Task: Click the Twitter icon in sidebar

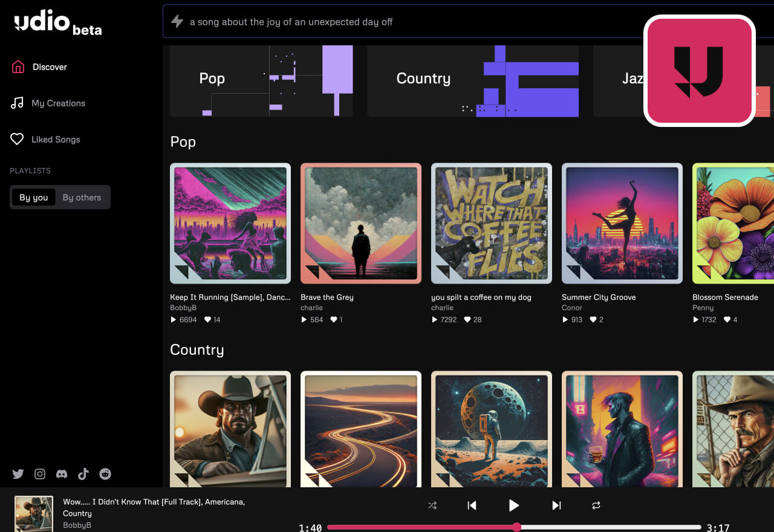Action: [18, 474]
